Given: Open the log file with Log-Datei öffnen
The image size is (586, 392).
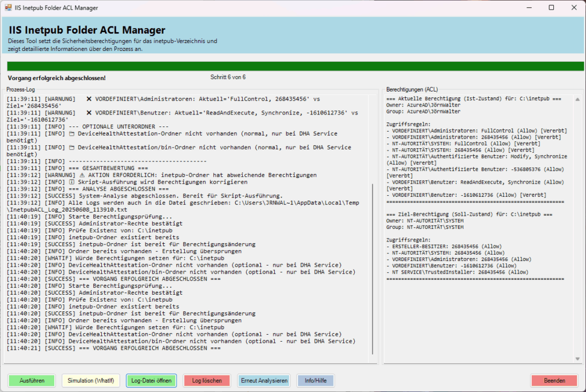Looking at the screenshot, I should coord(151,381).
